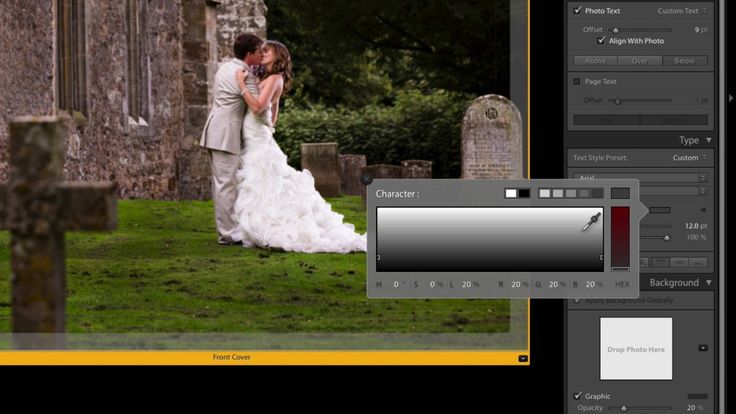Toggle the Graphic checkbox
This screenshot has height=414, width=736.
[x=577, y=396]
